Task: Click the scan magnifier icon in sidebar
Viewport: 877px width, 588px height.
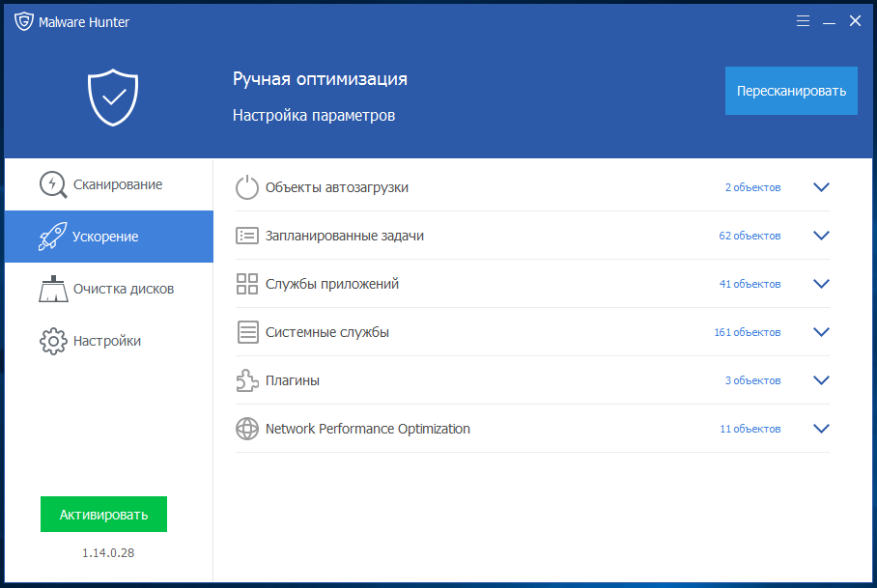Action: click(x=53, y=184)
